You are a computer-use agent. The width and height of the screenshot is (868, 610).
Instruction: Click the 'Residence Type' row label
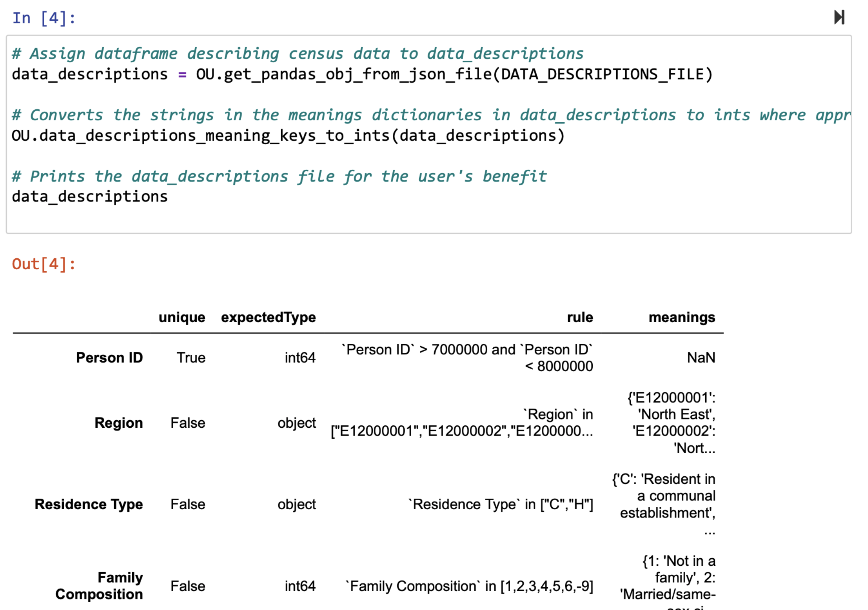coord(89,504)
